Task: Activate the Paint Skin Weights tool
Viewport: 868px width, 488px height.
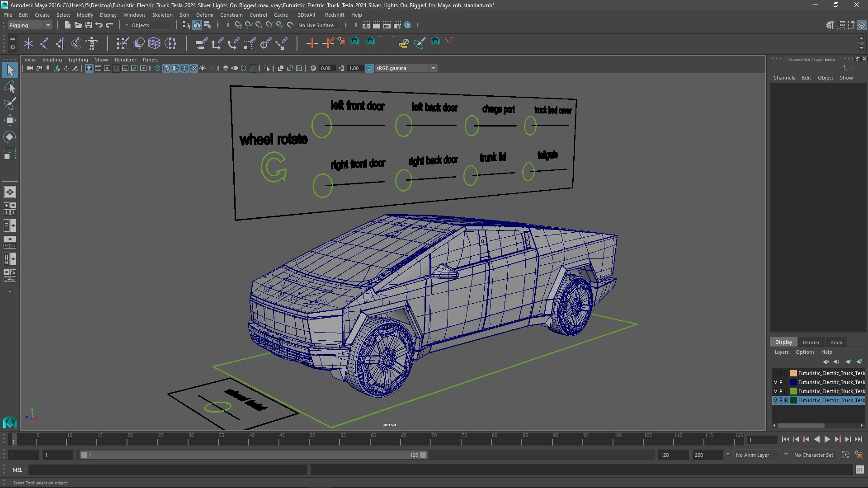Action: (122, 43)
